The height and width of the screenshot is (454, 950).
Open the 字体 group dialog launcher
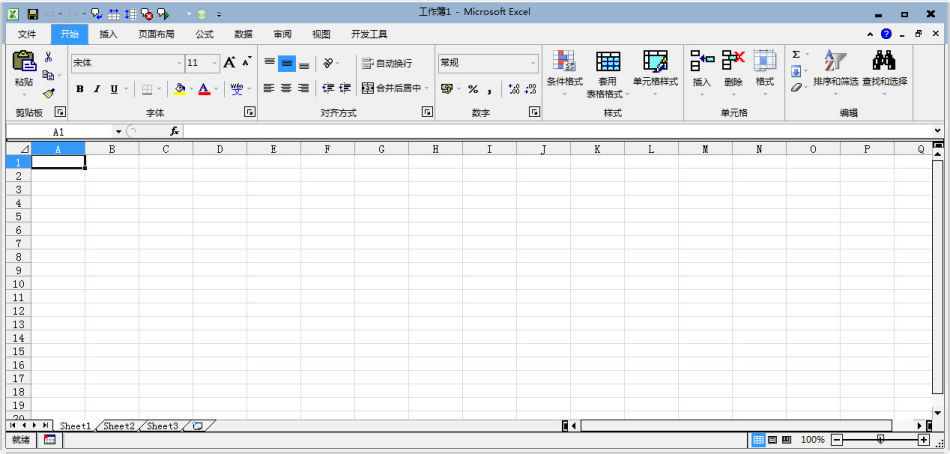pyautogui.click(x=249, y=112)
